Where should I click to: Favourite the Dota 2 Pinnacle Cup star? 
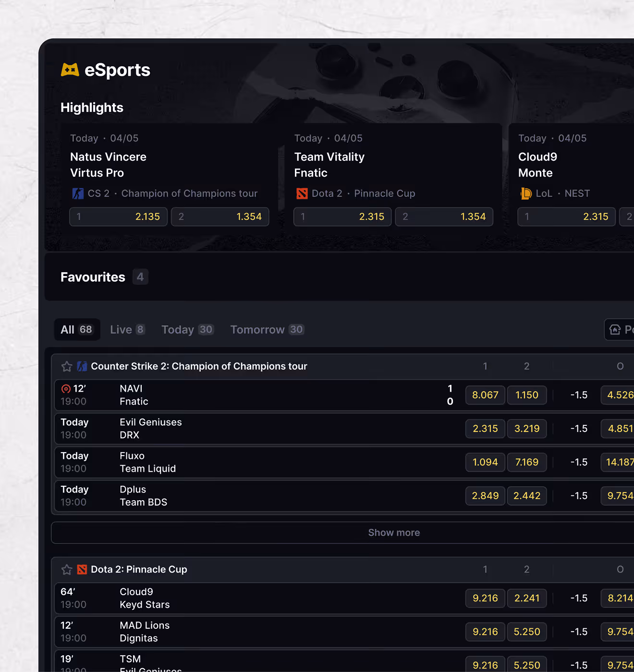click(x=67, y=570)
